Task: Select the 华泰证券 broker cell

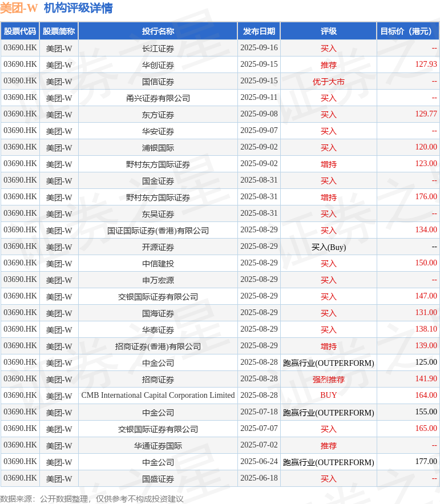Action: [x=158, y=330]
